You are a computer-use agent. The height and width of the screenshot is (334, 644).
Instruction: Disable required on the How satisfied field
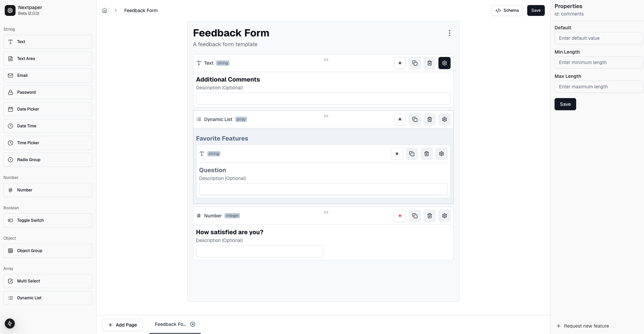tap(400, 216)
